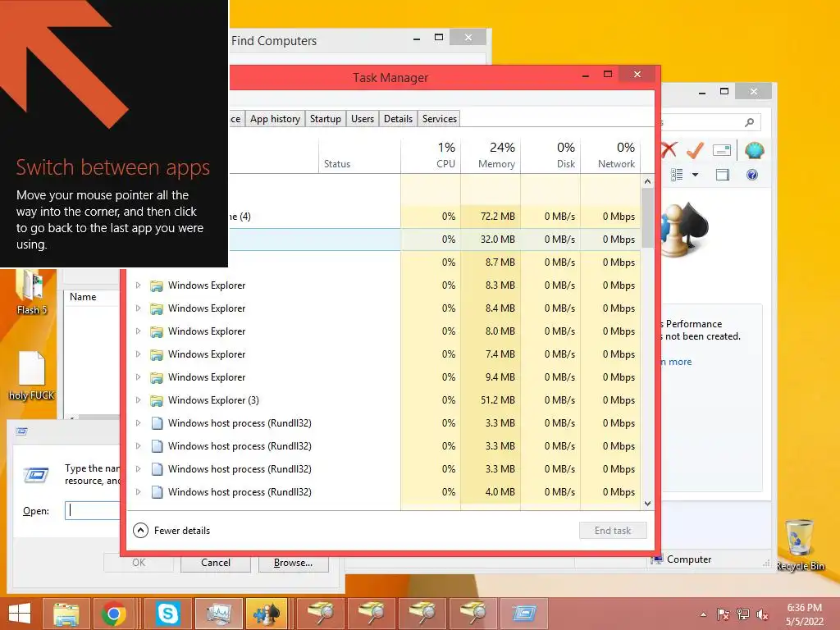This screenshot has width=840, height=630.
Task: Click the network status tray icon
Action: [743, 614]
